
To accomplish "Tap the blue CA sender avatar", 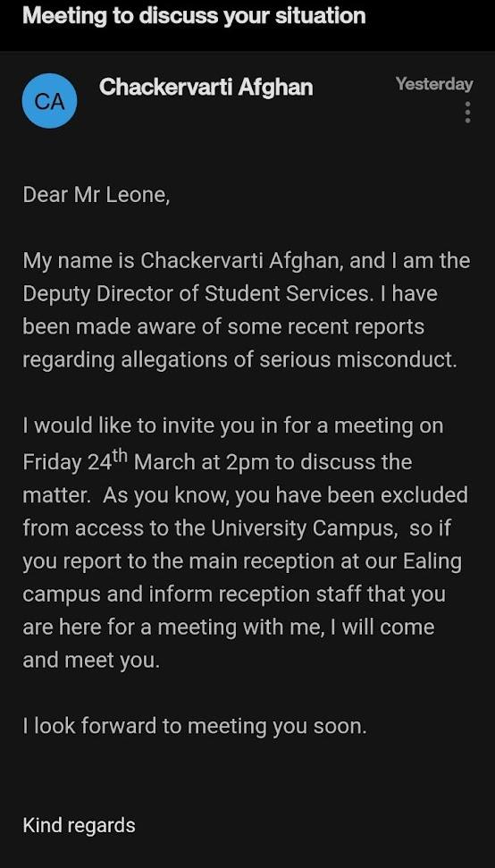I will (x=49, y=101).
